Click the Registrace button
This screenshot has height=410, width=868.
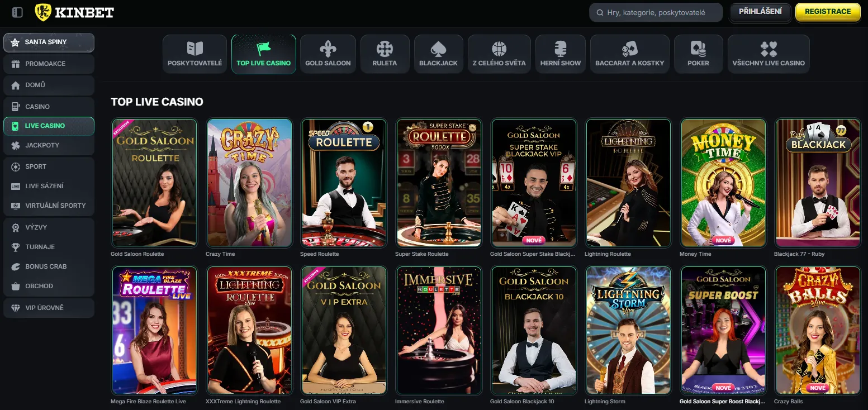tap(828, 11)
